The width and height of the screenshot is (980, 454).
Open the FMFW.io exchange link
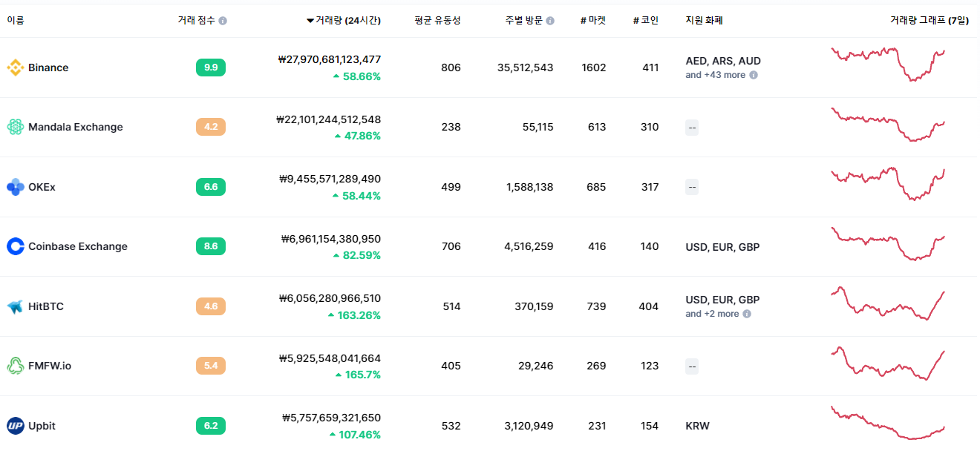(x=50, y=366)
